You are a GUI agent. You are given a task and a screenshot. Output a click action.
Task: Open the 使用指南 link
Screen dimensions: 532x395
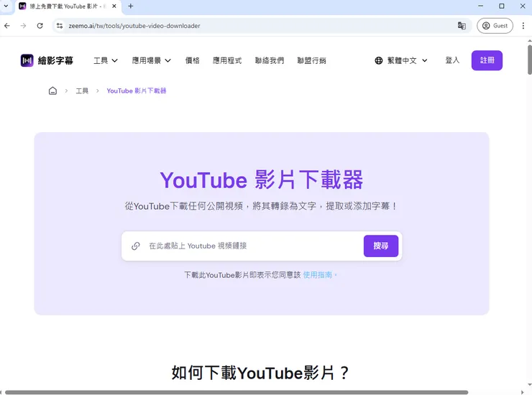coord(318,275)
